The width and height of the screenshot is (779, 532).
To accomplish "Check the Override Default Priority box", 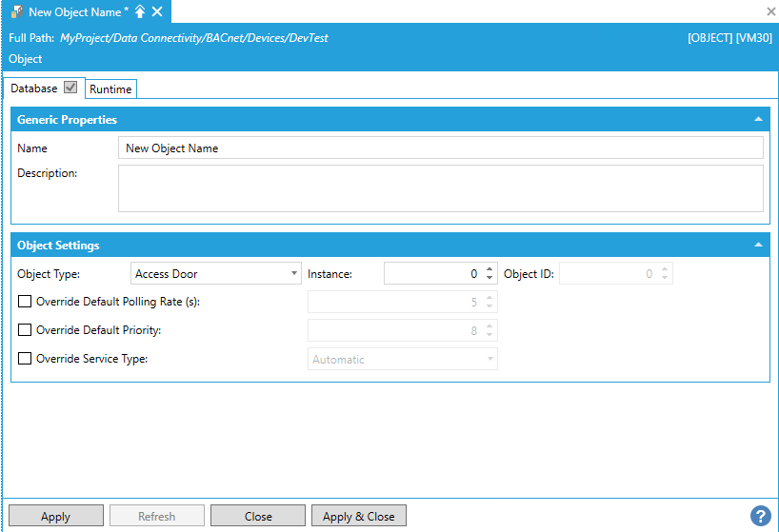I will [x=25, y=330].
